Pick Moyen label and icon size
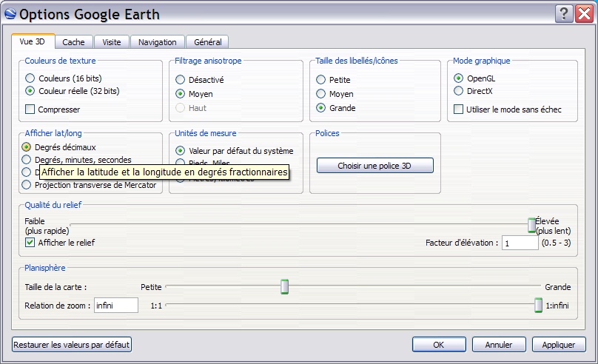Screen dimensions: 598x364 coord(335,94)
